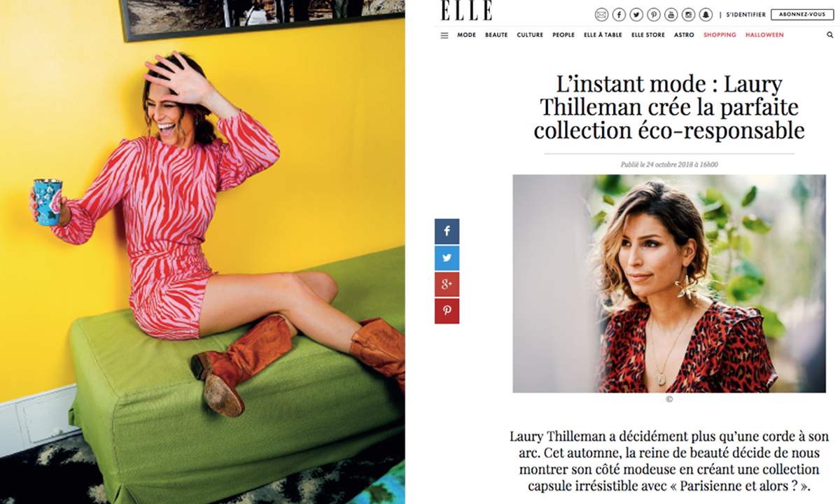Share the article with the blue Facebook button

447,232
